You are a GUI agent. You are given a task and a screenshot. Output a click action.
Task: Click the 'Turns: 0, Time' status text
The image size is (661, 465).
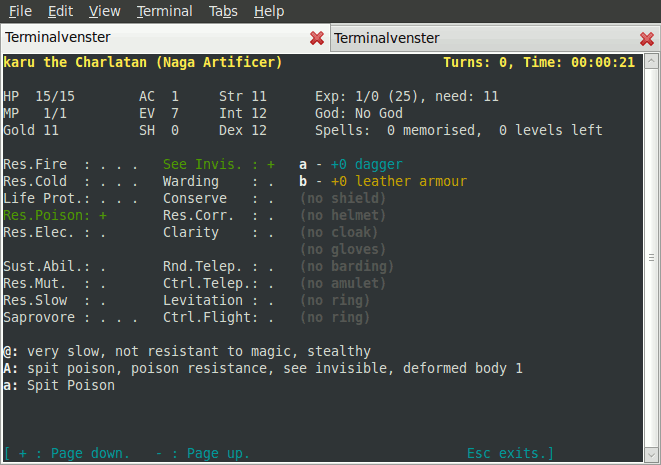click(x=498, y=62)
